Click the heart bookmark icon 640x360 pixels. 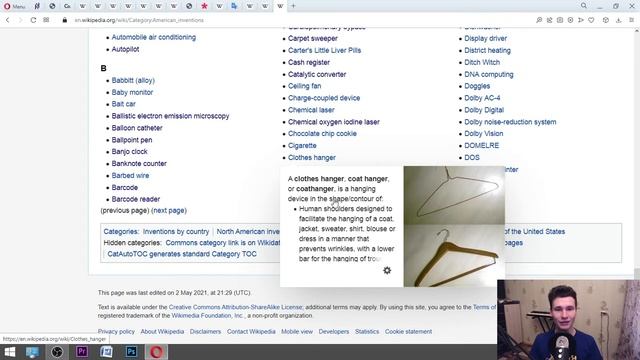click(591, 20)
